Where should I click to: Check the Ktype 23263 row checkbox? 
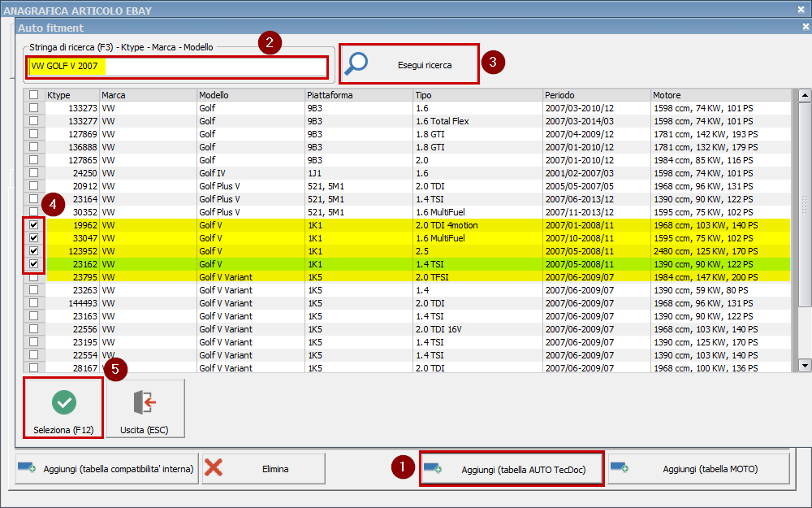(x=33, y=290)
